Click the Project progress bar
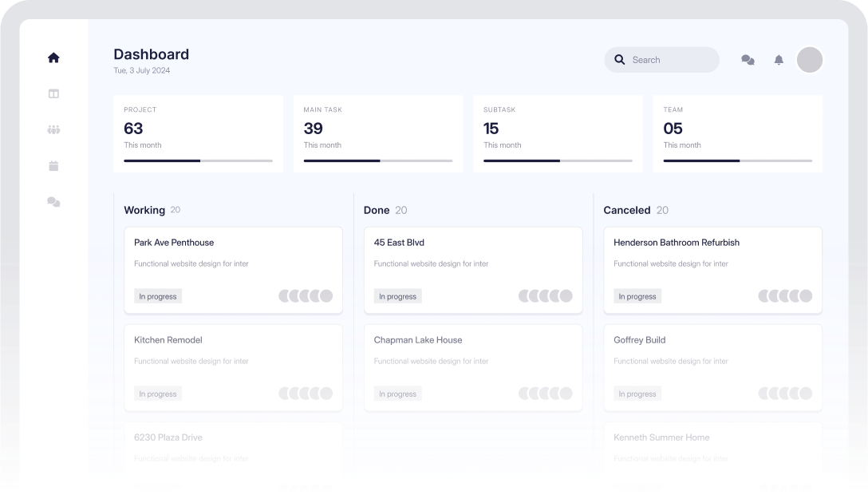The height and width of the screenshot is (495, 868). [x=198, y=160]
